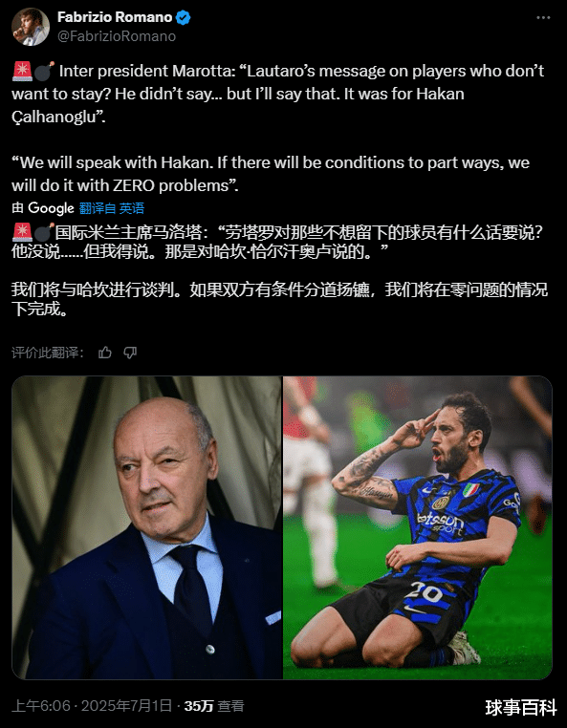Click the bomb emoji in the tweet
567x728 pixels.
point(44,71)
